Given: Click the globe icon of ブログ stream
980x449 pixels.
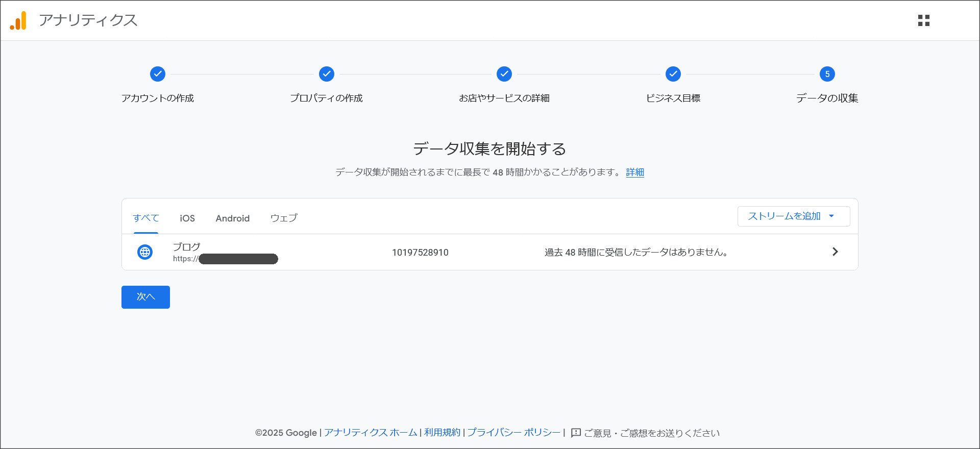Looking at the screenshot, I should (145, 252).
